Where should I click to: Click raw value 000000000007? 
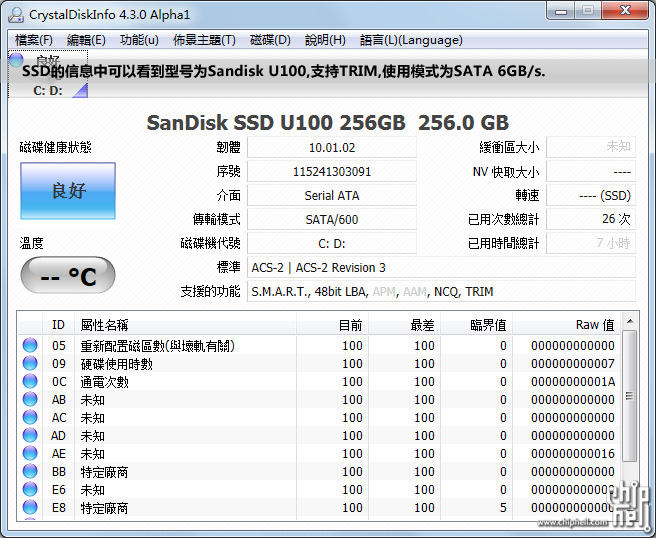[573, 364]
